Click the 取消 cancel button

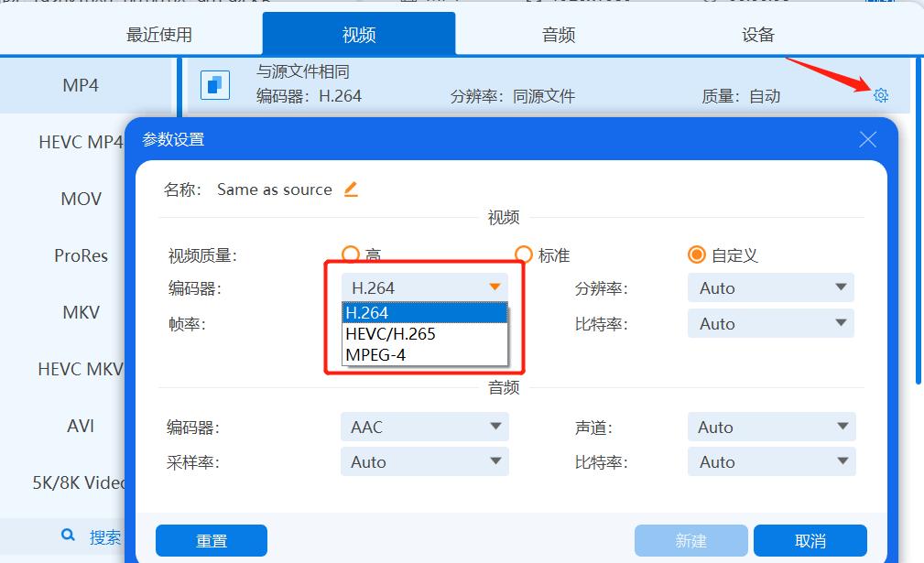810,540
